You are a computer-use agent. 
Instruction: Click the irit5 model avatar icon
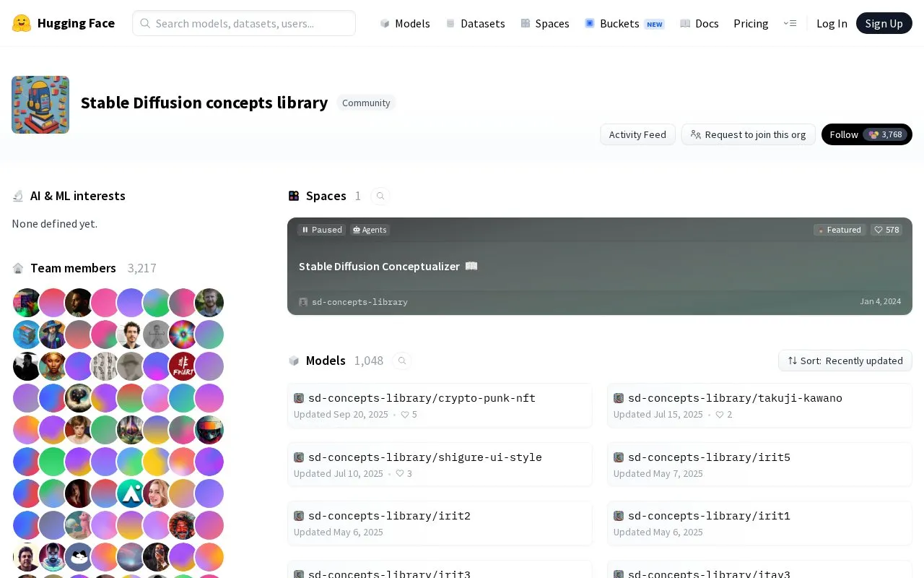[619, 457]
